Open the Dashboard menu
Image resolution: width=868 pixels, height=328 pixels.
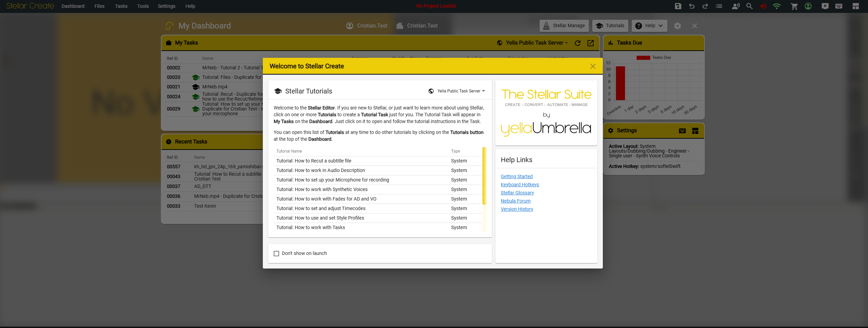pyautogui.click(x=73, y=6)
